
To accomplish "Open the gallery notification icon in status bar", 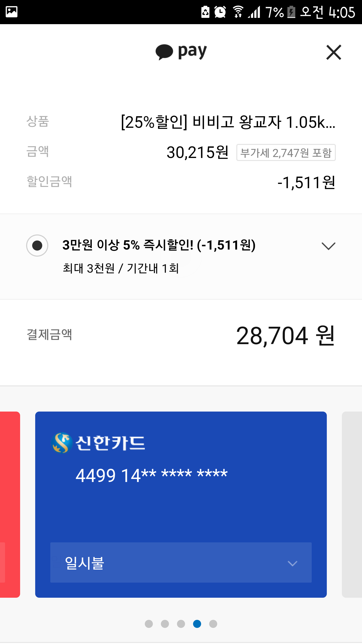I will pyautogui.click(x=12, y=12).
